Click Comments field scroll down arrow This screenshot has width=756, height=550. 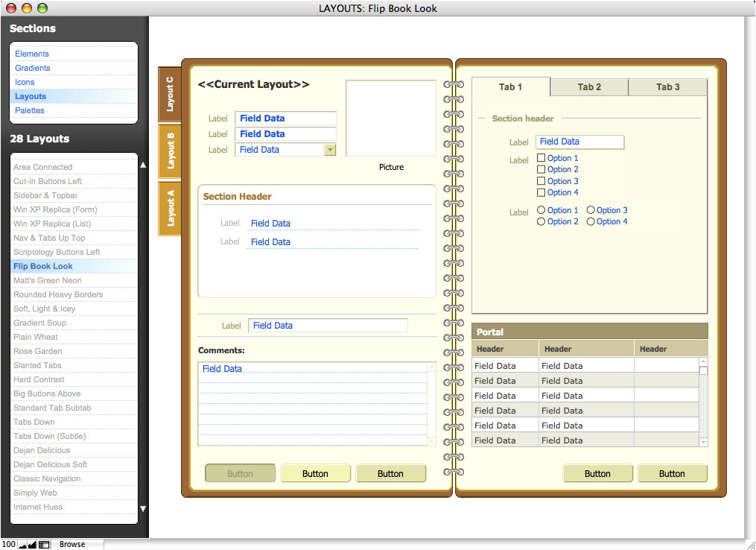point(431,441)
